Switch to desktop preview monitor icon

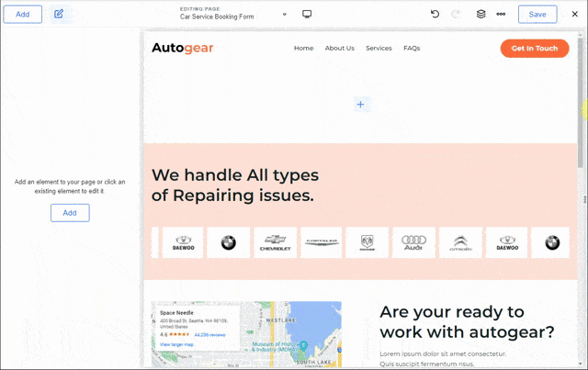click(307, 15)
